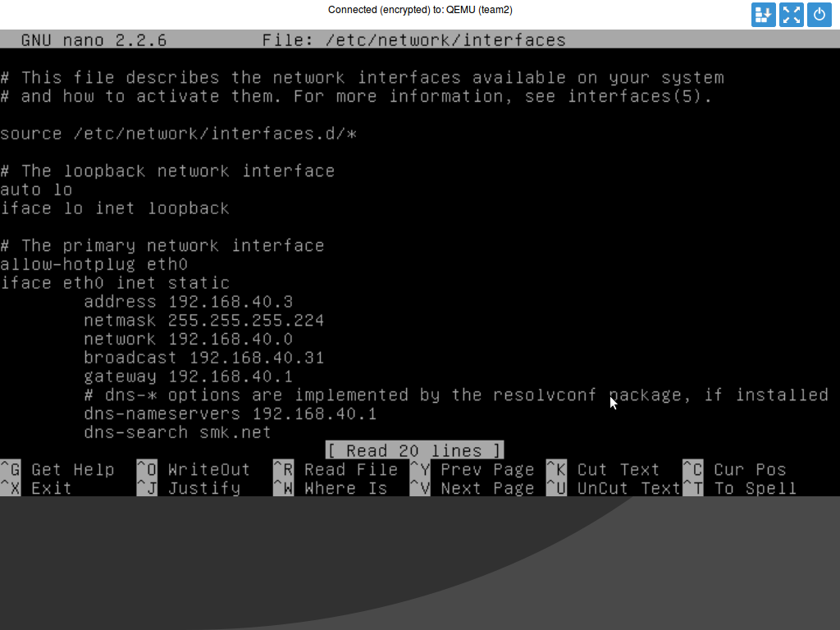Click the Read 20 lines status message
The width and height of the screenshot is (840, 630).
[414, 450]
